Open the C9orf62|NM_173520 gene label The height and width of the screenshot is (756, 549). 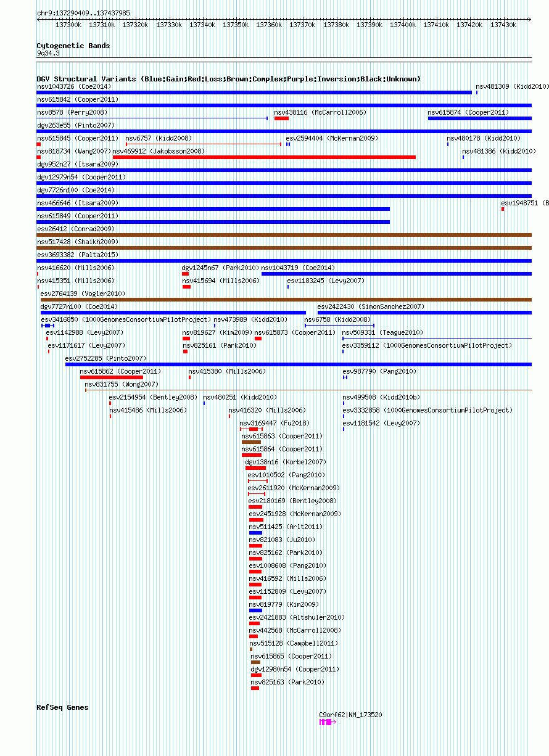coord(350,715)
